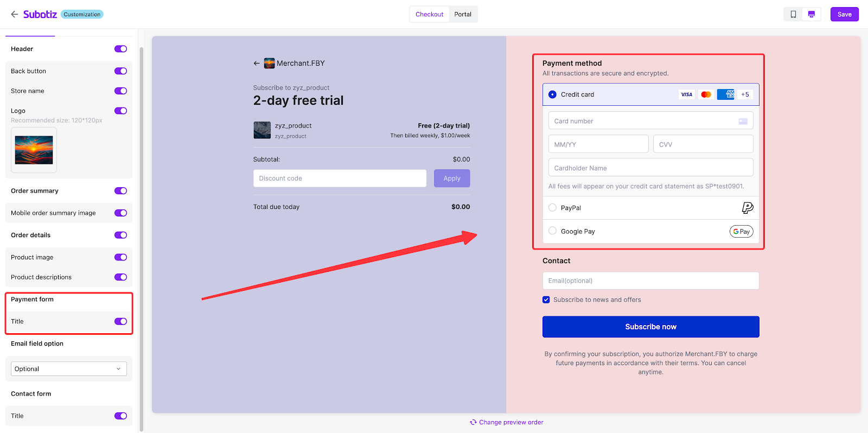Click the back arrow next to Merchant.FBY
868x433 pixels.
[257, 63]
